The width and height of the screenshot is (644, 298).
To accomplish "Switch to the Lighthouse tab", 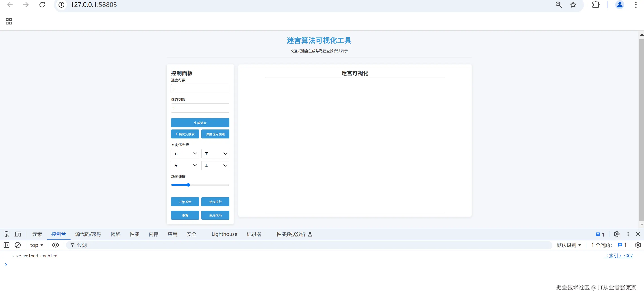I will [224, 234].
